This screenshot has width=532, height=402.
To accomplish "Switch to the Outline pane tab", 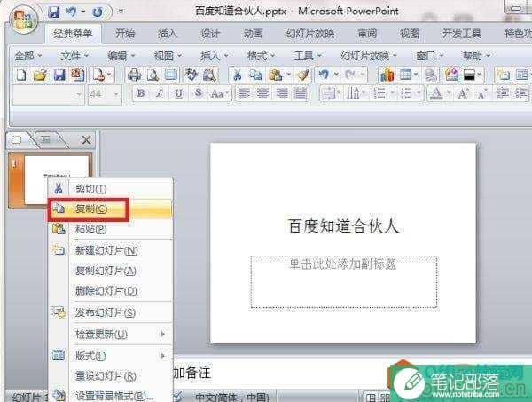I will (x=45, y=139).
